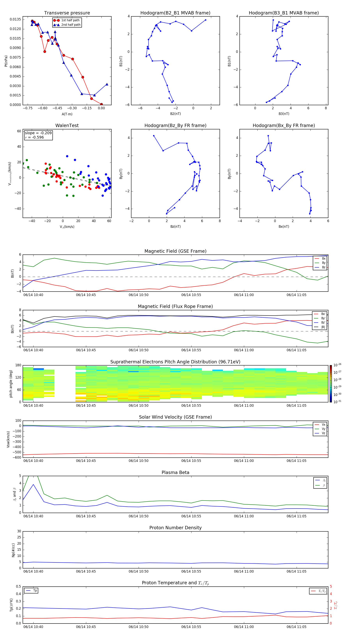Click the '10^-31' colorbar tick label
This screenshot has height=644, width=351.
pyautogui.click(x=337, y=402)
